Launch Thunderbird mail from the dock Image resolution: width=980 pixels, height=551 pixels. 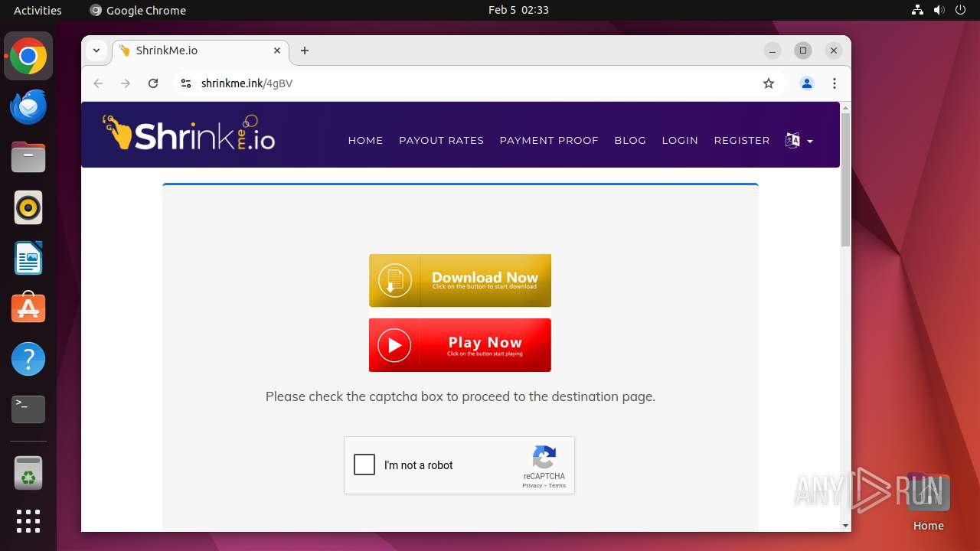[28, 107]
